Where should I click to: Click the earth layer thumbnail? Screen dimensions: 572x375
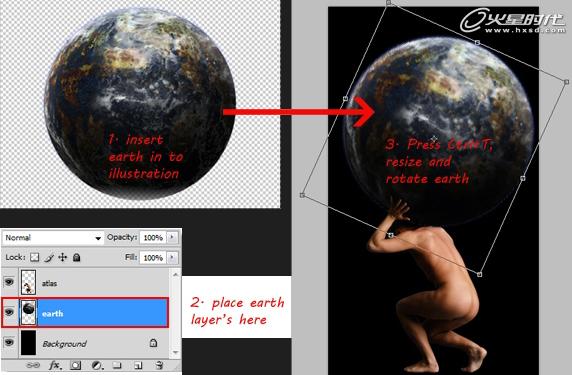[28, 312]
